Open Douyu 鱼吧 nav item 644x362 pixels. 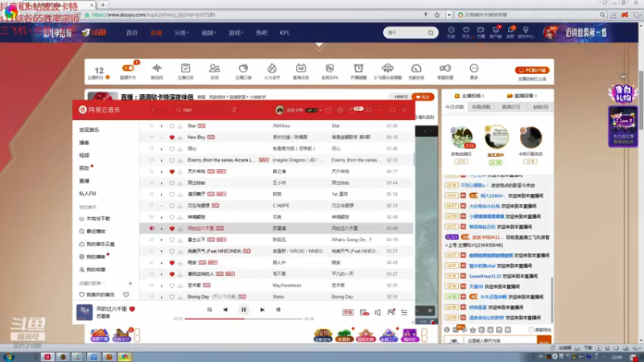262,33
